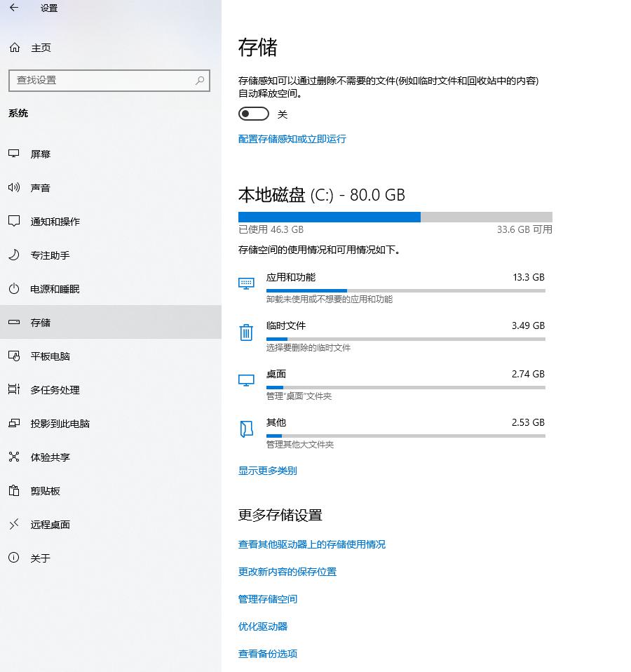Open 查看备份选项 link

267,654
